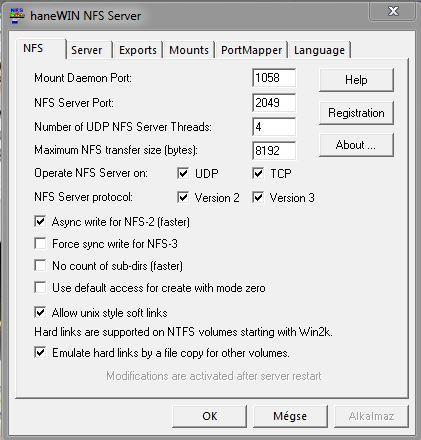Open the PortMapper tab
The image size is (421, 440).
[251, 50]
